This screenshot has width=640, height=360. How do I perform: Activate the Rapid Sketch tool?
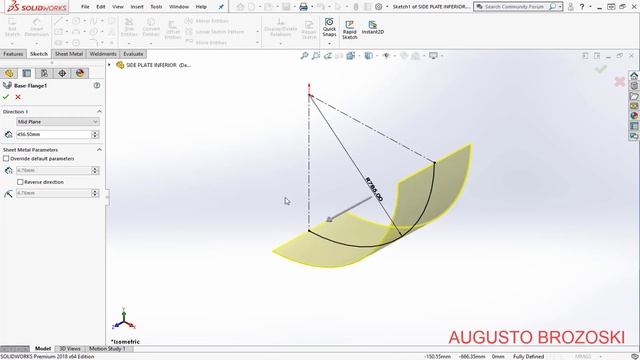click(349, 30)
